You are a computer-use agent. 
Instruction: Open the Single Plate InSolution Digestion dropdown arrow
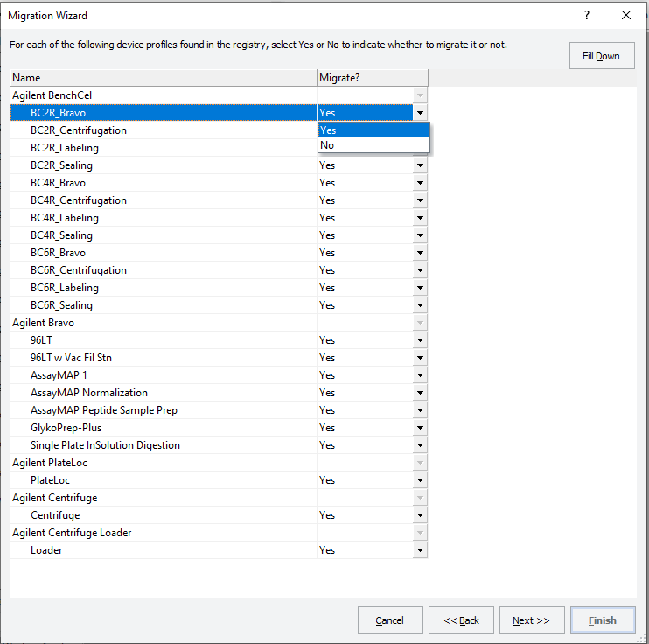tap(420, 445)
